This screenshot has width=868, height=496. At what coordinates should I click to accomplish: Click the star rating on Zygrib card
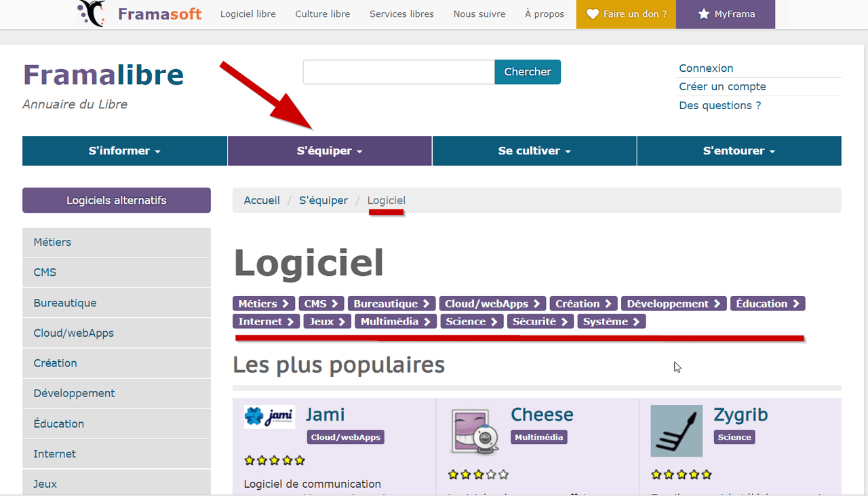pos(682,474)
